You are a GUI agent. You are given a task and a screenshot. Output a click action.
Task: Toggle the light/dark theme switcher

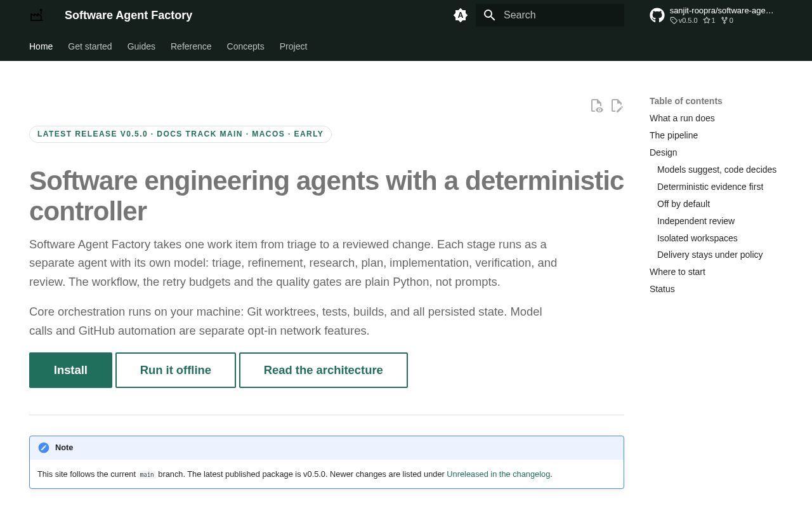pos(461,15)
